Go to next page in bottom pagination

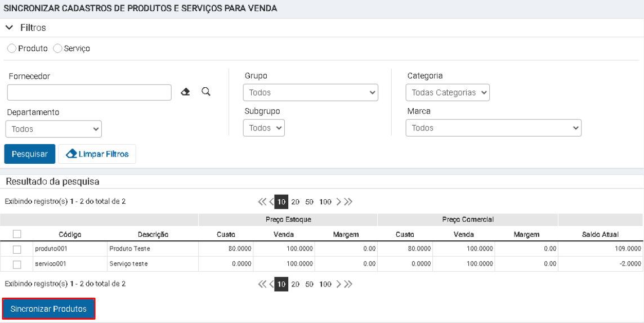pyautogui.click(x=339, y=284)
